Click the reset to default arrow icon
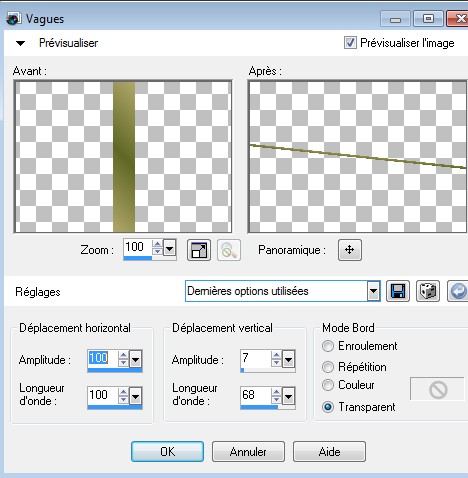The width and height of the screenshot is (468, 478). point(458,291)
